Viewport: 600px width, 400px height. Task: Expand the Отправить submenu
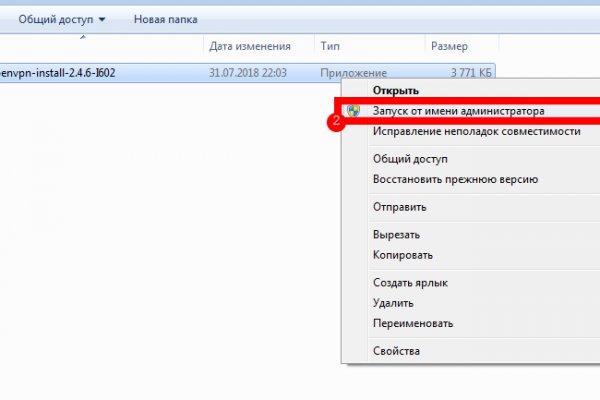400,207
